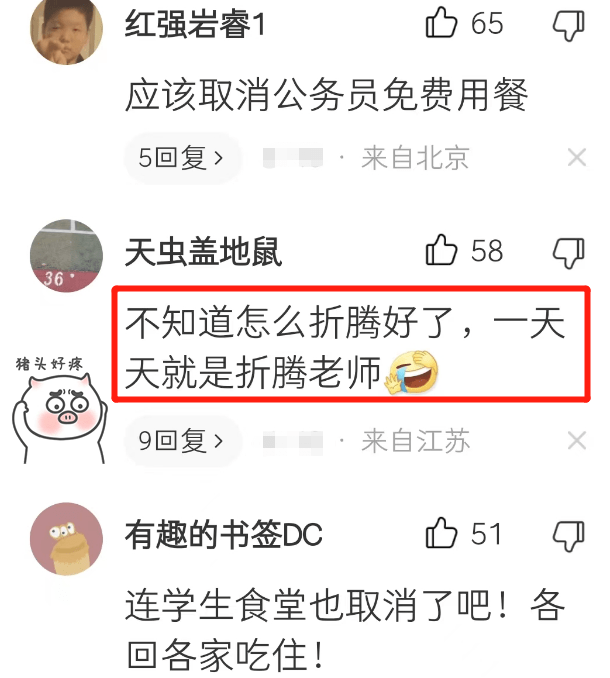The width and height of the screenshot is (610, 678).
Task: Open the username 有趣的书签DC
Action: click(x=224, y=535)
